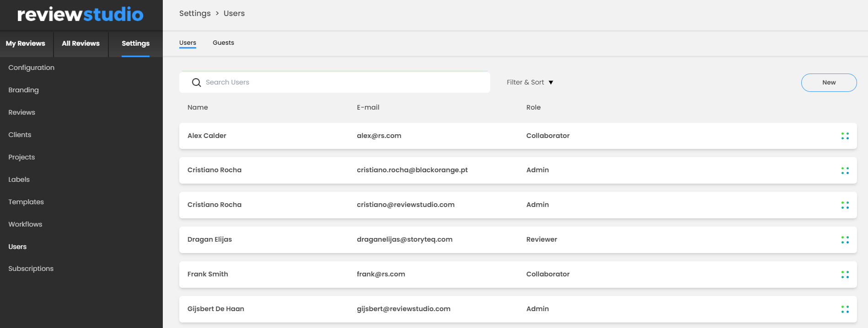Switch to the Guests tab
This screenshot has width=868, height=328.
tap(223, 43)
